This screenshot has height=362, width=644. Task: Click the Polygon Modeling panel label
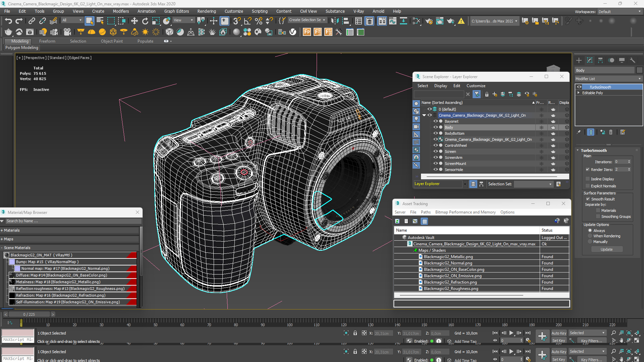tap(22, 48)
